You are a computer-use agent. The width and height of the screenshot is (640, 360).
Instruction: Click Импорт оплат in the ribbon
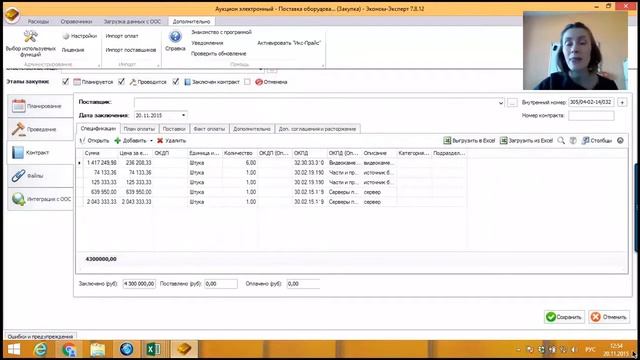point(122,36)
